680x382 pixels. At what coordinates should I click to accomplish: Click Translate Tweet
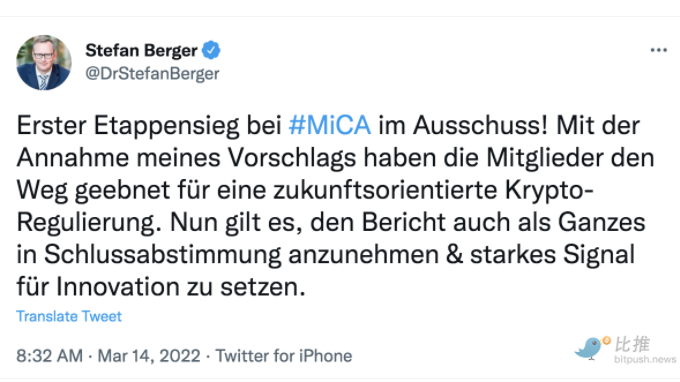point(69,316)
